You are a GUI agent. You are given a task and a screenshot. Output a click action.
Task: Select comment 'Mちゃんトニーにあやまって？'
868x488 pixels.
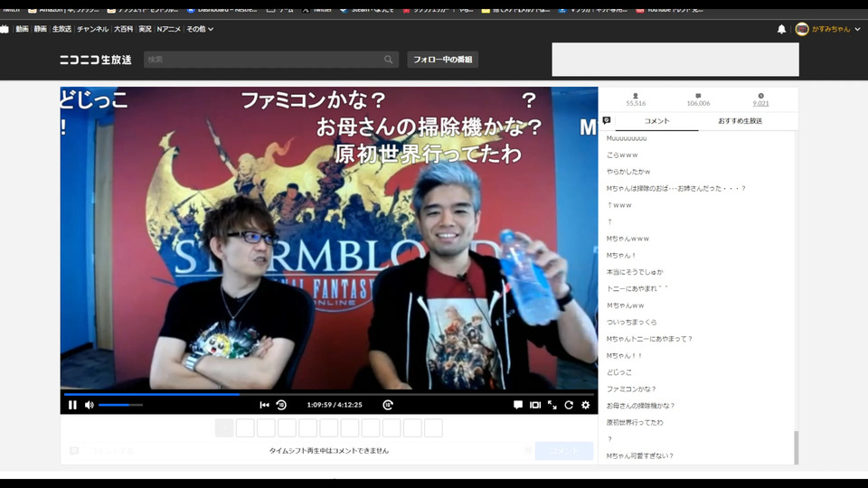click(649, 339)
